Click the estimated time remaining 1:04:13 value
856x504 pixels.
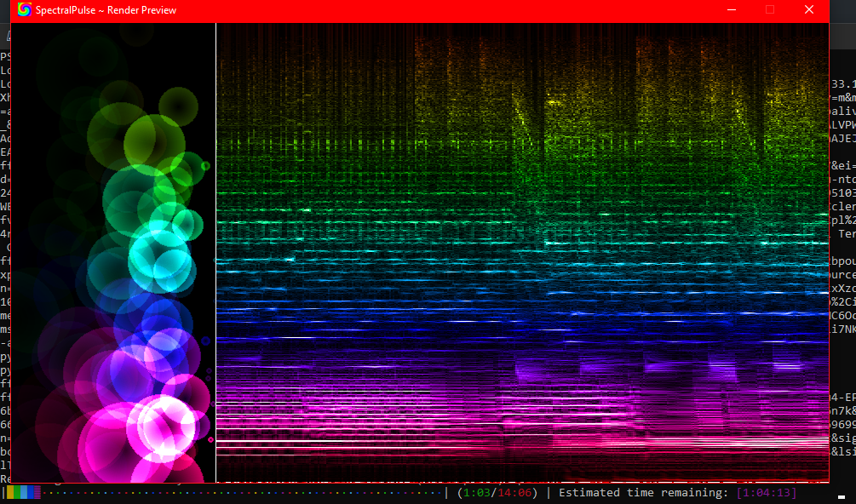point(767,493)
